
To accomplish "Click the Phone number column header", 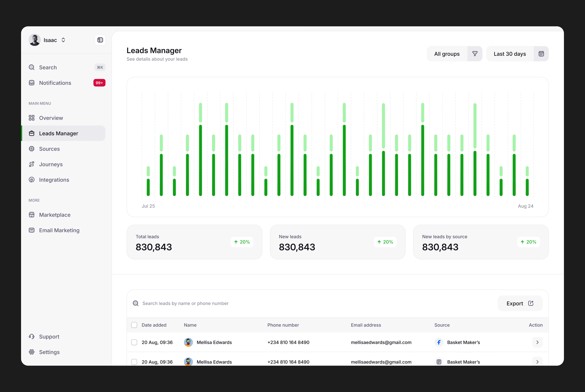I will 283,325.
